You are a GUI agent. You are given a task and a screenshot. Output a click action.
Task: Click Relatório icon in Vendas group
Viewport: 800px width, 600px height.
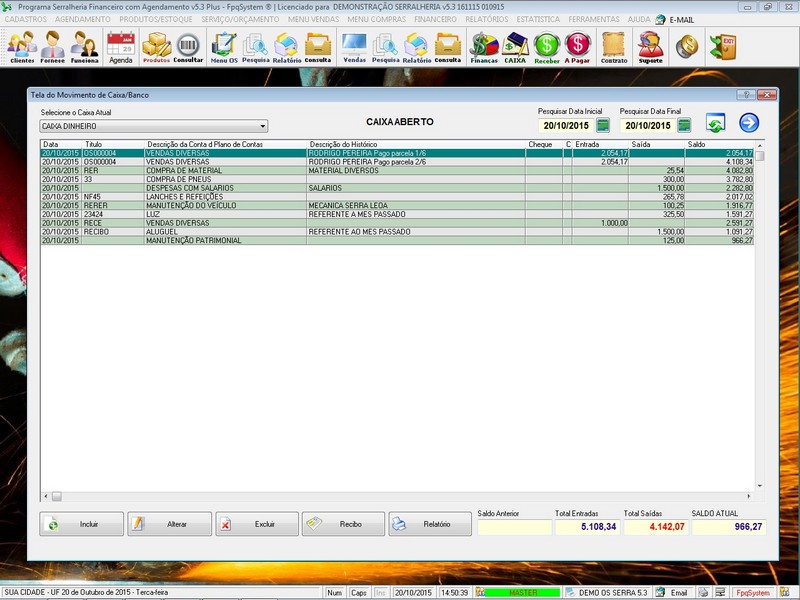(x=417, y=47)
